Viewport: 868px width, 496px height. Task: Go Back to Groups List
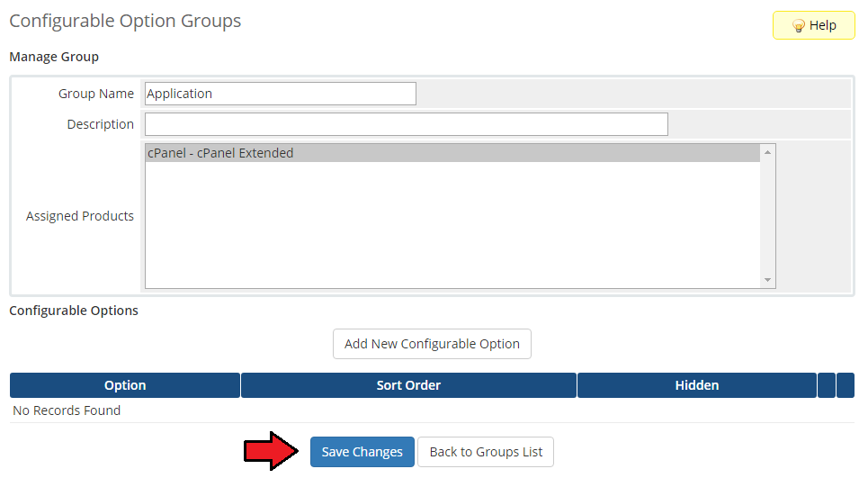[x=486, y=452]
